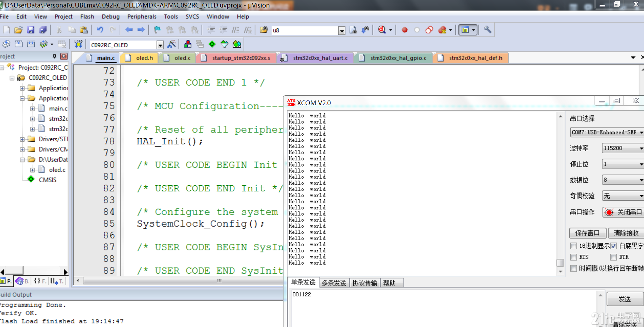Expand the oled.c node in project tree
The width and height of the screenshot is (644, 327).
[32, 170]
